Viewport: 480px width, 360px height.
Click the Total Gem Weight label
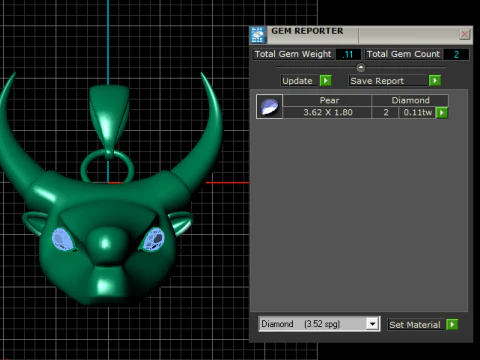click(x=293, y=54)
